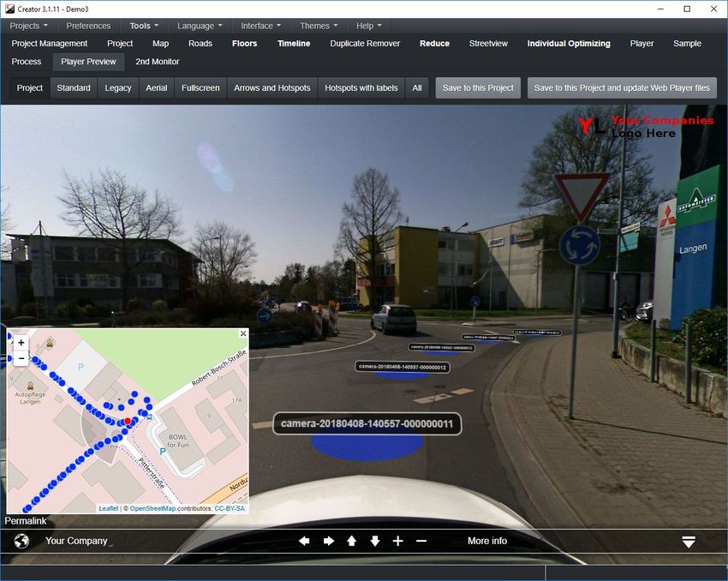Choose the Aerial preview layout

157,87
